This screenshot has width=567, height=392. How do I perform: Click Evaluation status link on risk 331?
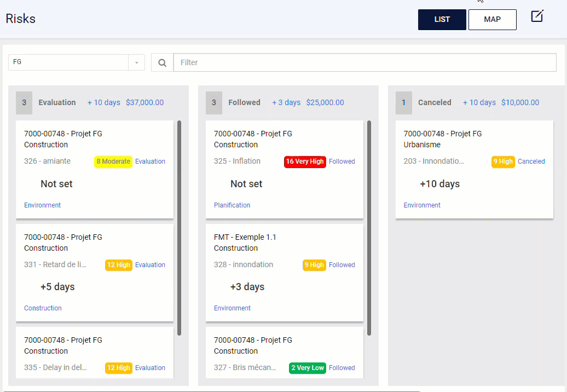pos(150,265)
